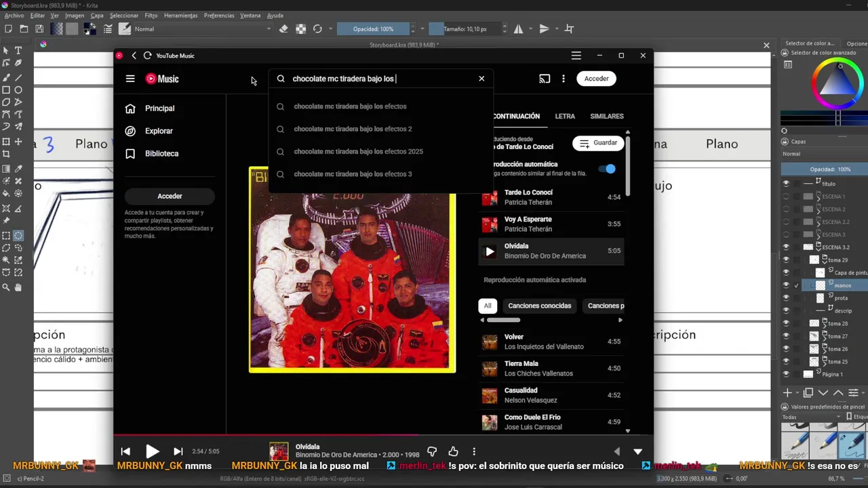Image resolution: width=868 pixels, height=488 pixels.
Task: Select the Canciones conocidas filter chip
Action: 540,306
